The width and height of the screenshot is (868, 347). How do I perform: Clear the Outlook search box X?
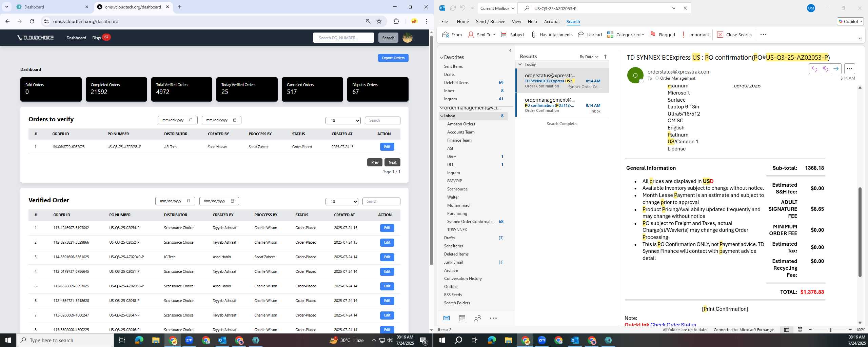pos(685,8)
